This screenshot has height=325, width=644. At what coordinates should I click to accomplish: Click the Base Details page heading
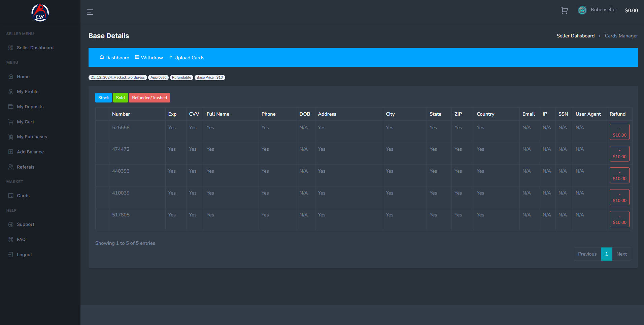tap(109, 36)
